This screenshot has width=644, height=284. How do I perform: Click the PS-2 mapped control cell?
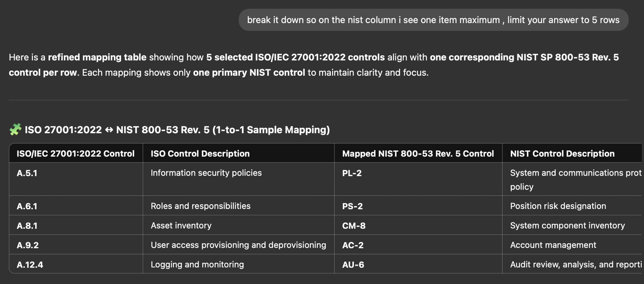[418, 206]
